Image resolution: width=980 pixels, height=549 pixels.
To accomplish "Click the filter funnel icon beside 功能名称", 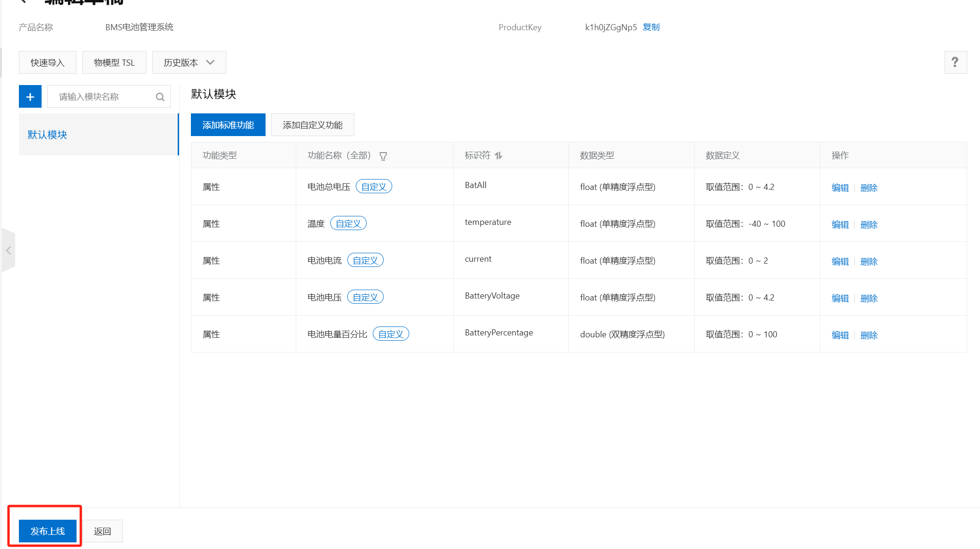I will [x=383, y=156].
